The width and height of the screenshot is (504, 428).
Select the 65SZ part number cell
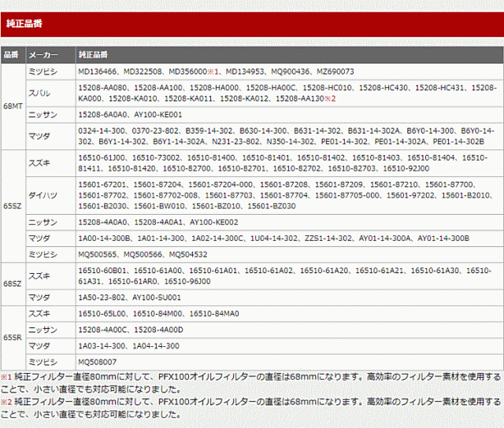[x=13, y=206]
